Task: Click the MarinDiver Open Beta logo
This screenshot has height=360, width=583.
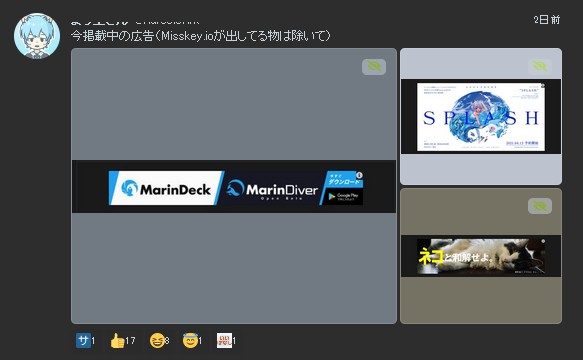Action: pyautogui.click(x=272, y=190)
